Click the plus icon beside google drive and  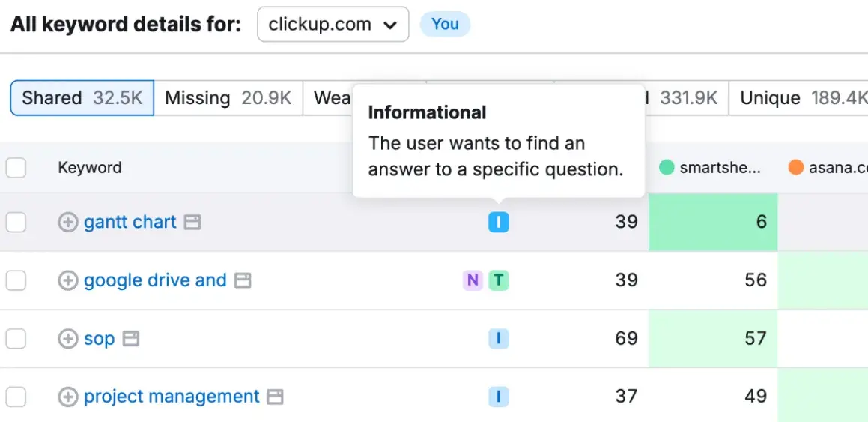pos(68,280)
